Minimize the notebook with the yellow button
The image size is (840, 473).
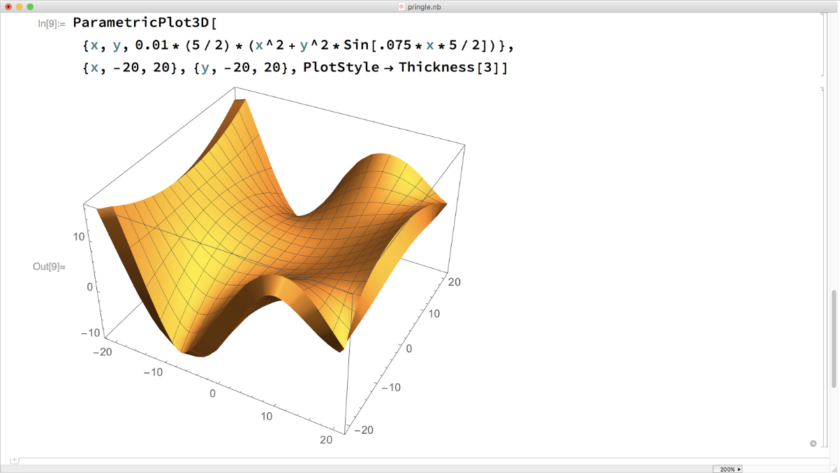click(x=19, y=6)
